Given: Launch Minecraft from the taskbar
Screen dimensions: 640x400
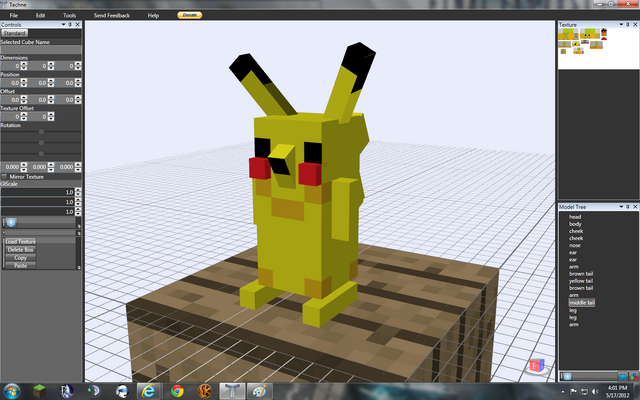Looking at the screenshot, I should [40, 391].
